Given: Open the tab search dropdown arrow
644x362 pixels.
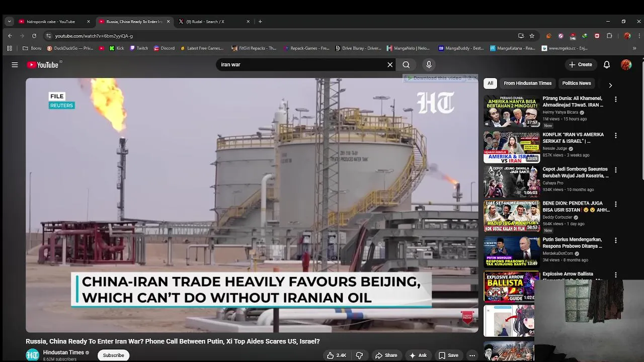Looking at the screenshot, I should tap(9, 22).
